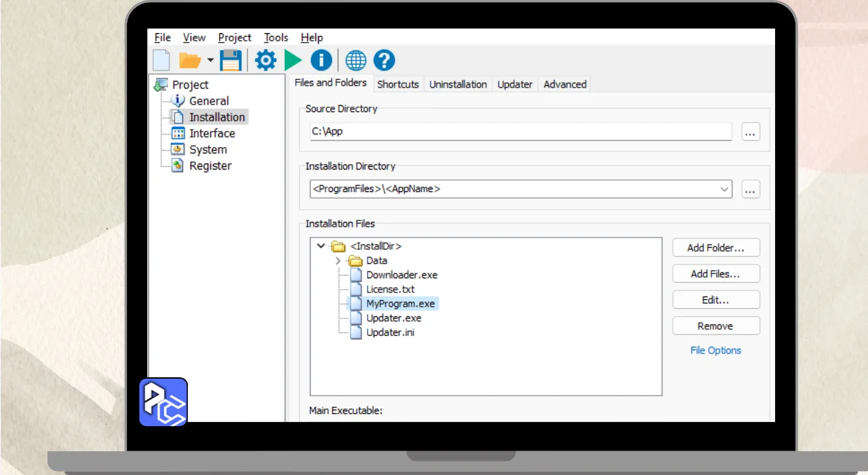The height and width of the screenshot is (475, 868).
Task: Click the Add Folder... button
Action: coord(715,248)
